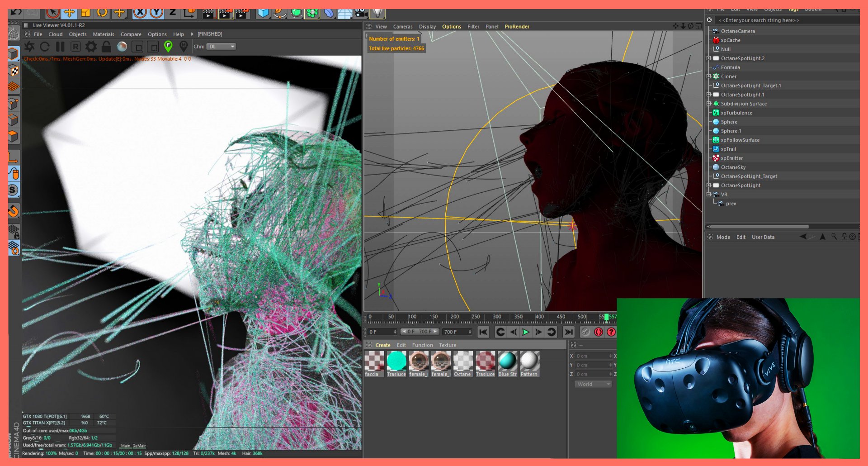Select the Pattern material thumbnail
The image size is (868, 466).
[529, 364]
